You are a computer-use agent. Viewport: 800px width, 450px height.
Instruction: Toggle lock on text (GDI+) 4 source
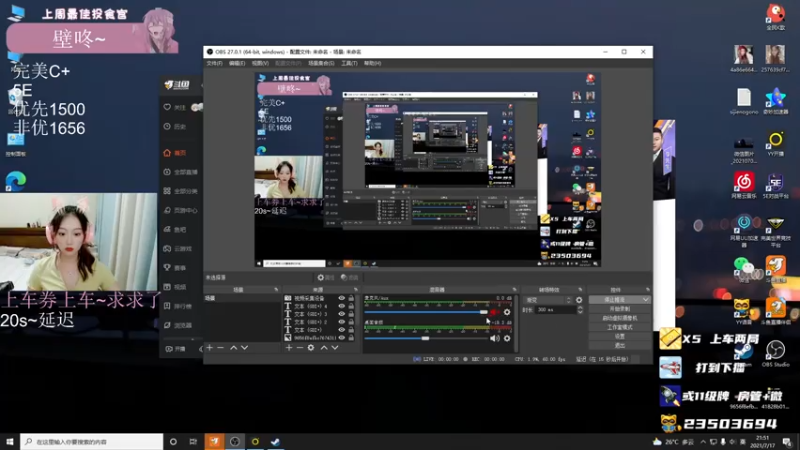[351, 306]
